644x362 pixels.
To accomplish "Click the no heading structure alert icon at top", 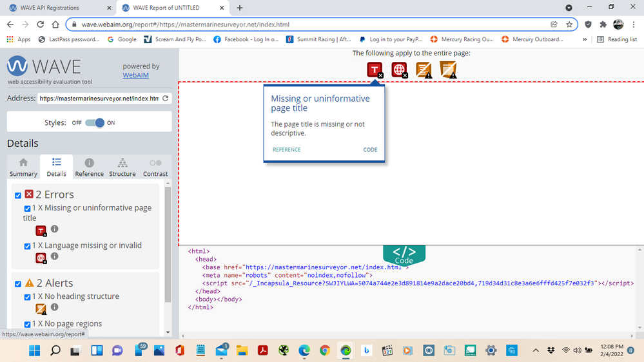I will (424, 70).
